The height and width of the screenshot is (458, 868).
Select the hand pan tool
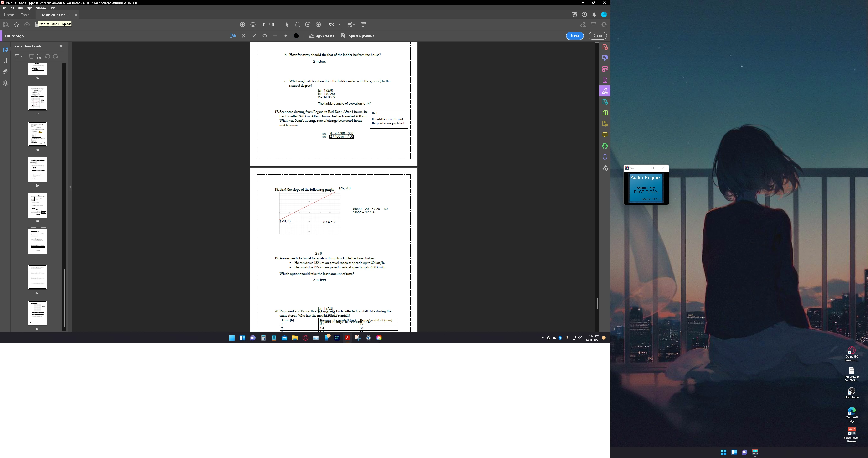coord(297,25)
